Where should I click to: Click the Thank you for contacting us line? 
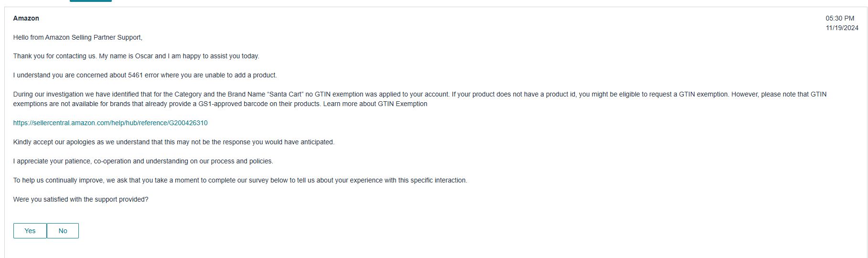[55, 56]
